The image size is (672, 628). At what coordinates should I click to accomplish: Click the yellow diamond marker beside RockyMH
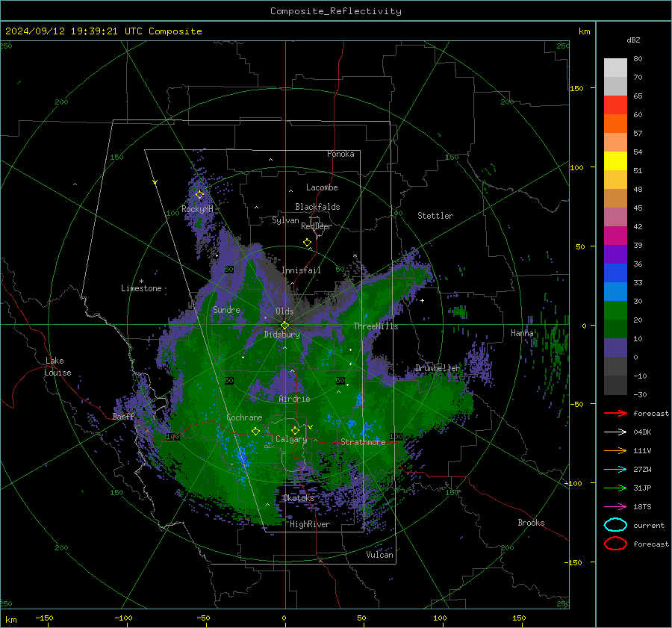pos(199,195)
